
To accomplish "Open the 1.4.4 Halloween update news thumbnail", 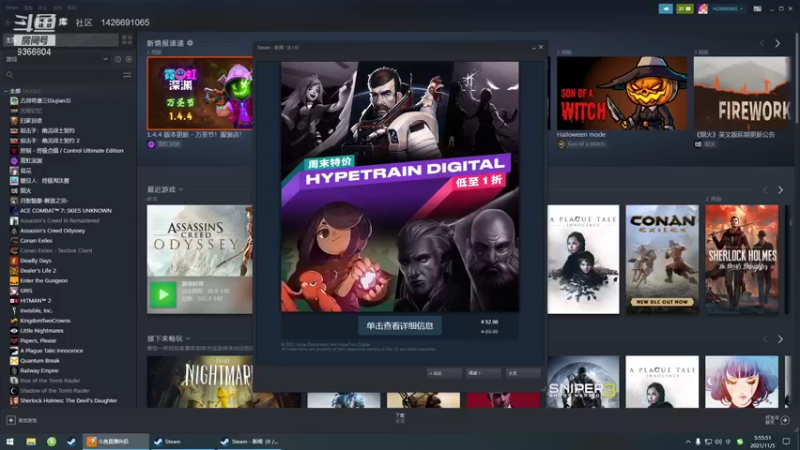I will [x=199, y=93].
